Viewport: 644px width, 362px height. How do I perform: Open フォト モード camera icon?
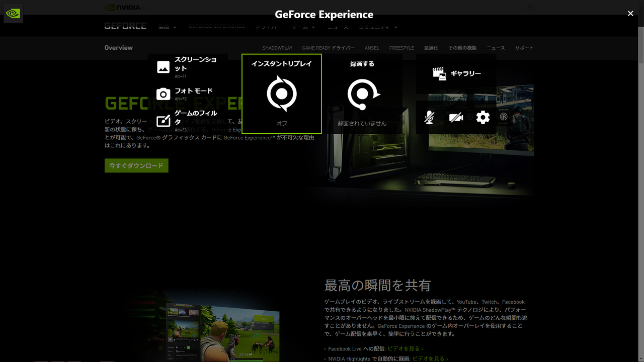(163, 94)
